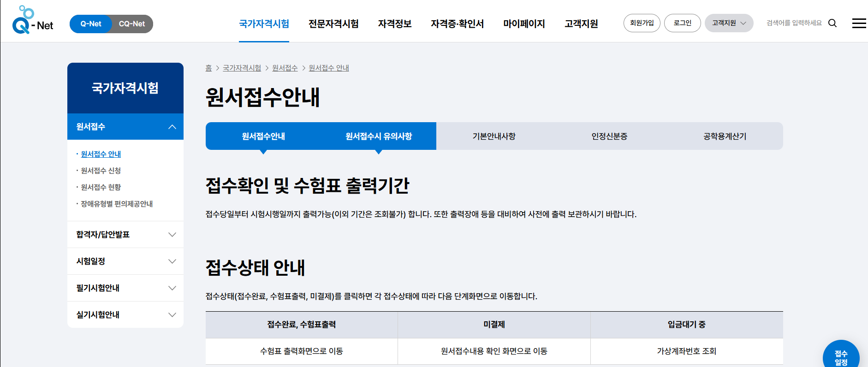Click the 회원가입 button
Screen dimensions: 868x367
click(642, 23)
